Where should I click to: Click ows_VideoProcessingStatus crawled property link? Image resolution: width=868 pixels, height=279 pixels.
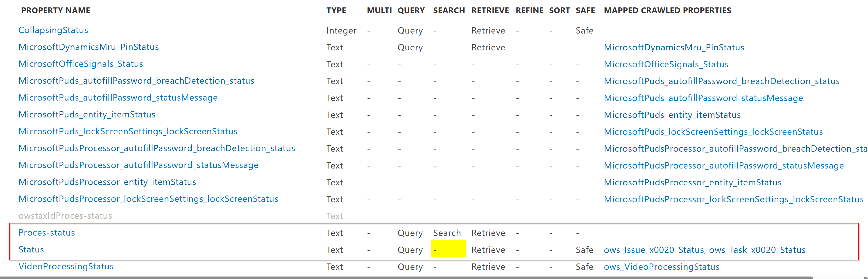[x=662, y=267]
